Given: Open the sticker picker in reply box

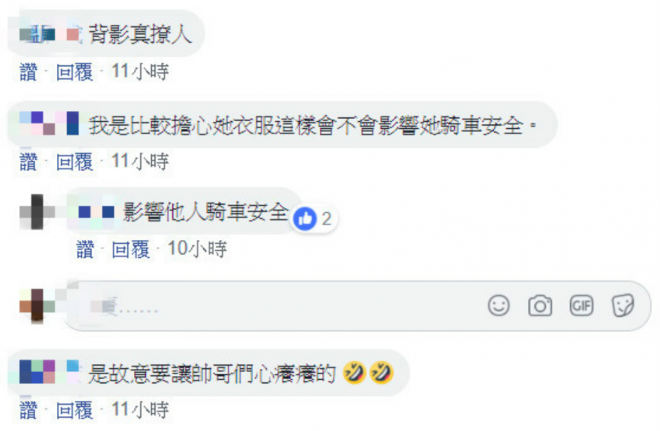Looking at the screenshot, I should pos(623,306).
